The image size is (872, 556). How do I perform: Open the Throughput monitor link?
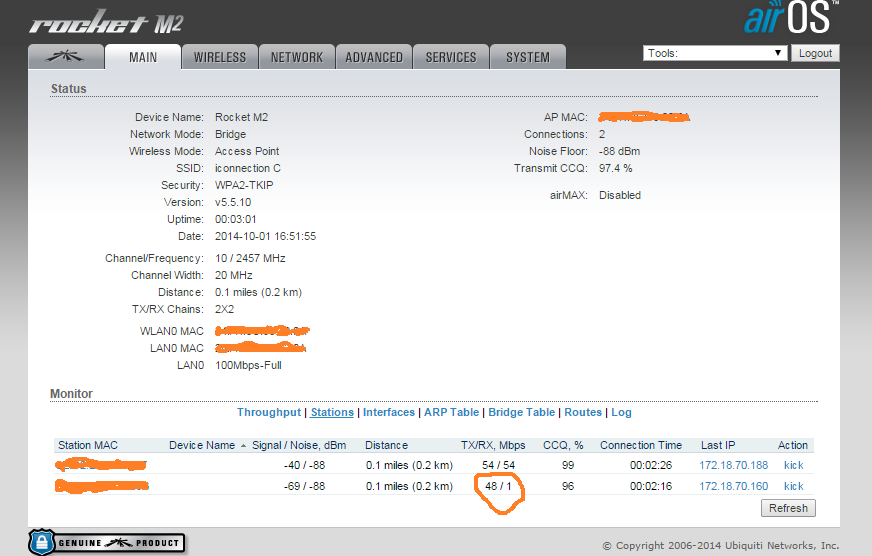point(269,412)
